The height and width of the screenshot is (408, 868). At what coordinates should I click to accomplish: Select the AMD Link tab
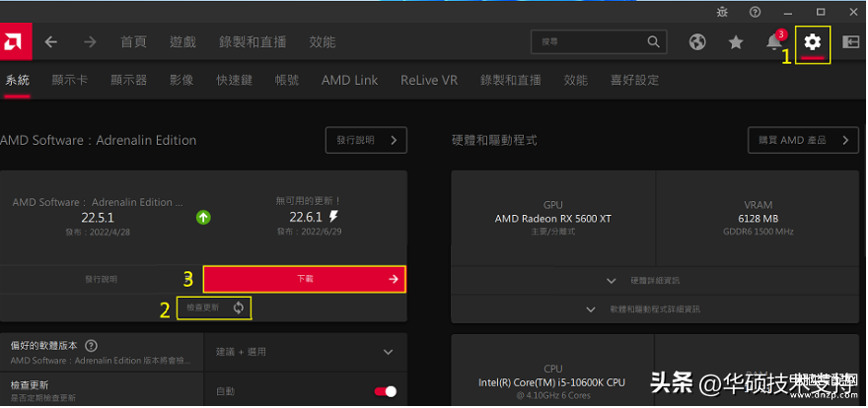(x=350, y=80)
